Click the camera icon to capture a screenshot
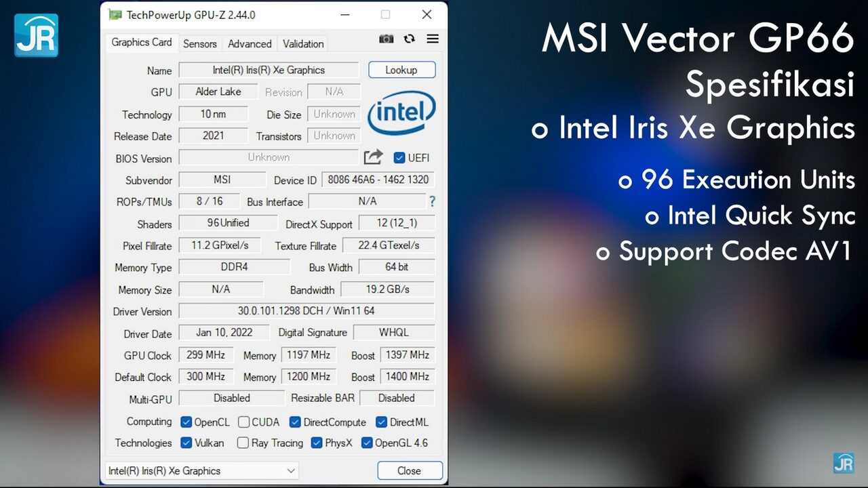The image size is (868, 488). [386, 39]
